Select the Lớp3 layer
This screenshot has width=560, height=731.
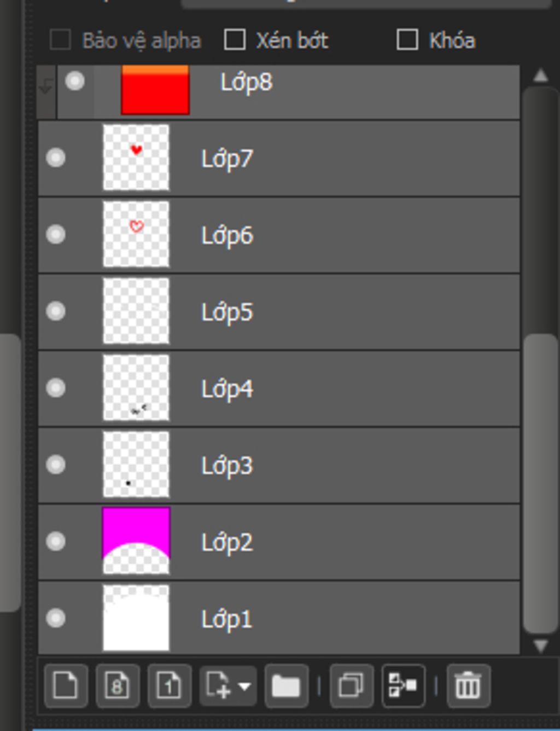279,465
